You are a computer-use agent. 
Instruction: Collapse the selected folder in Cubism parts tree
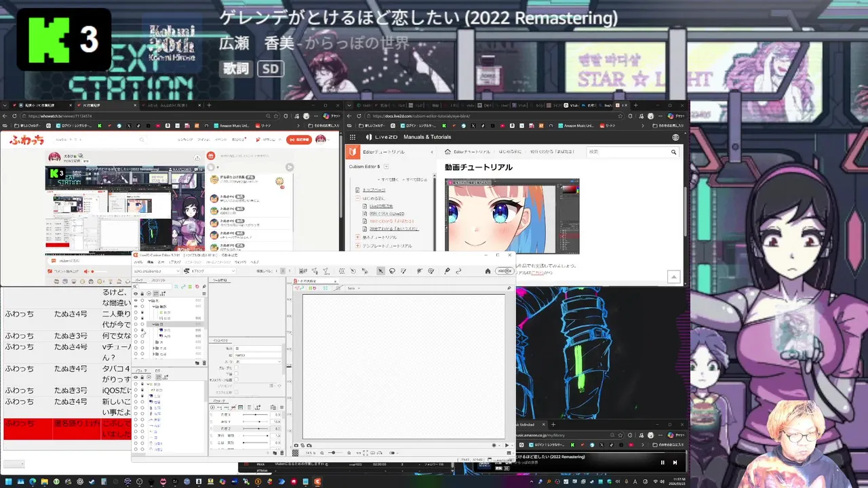point(153,324)
